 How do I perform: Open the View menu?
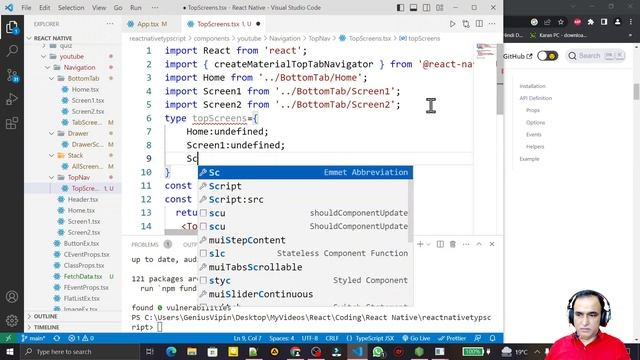tap(99, 8)
